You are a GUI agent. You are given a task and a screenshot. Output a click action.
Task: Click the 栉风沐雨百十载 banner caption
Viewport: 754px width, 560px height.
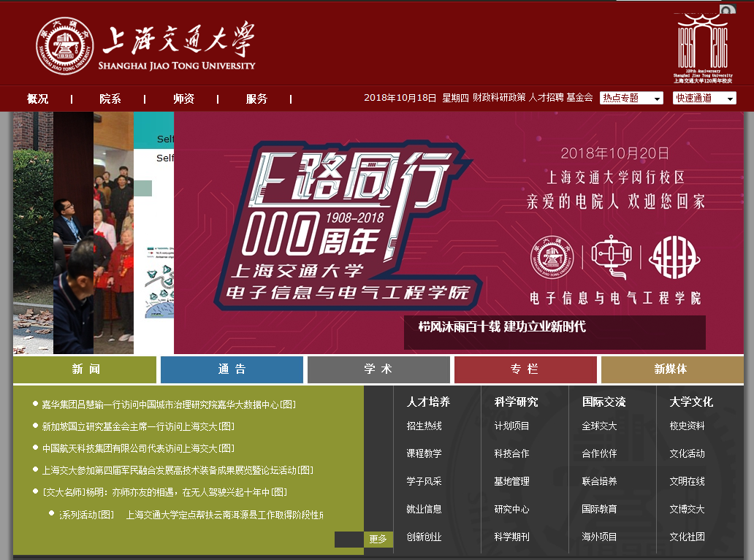point(502,327)
